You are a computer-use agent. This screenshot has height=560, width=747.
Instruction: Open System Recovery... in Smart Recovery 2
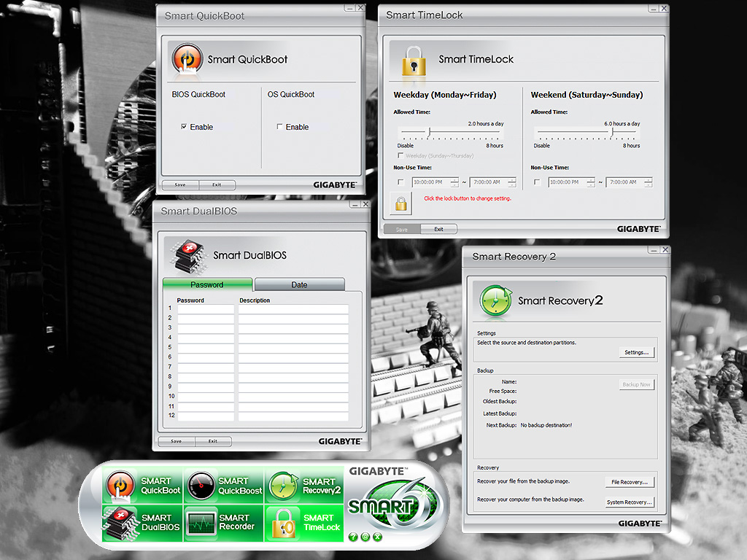(630, 502)
